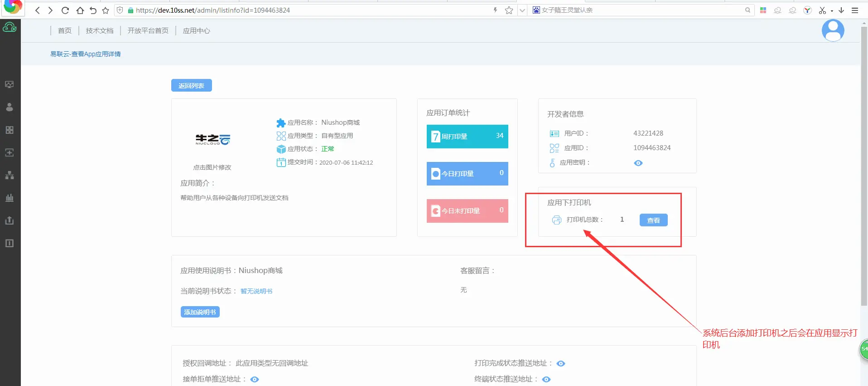Open 应用中心 from the top navigation
Screen dimensions: 868x386
(196, 30)
